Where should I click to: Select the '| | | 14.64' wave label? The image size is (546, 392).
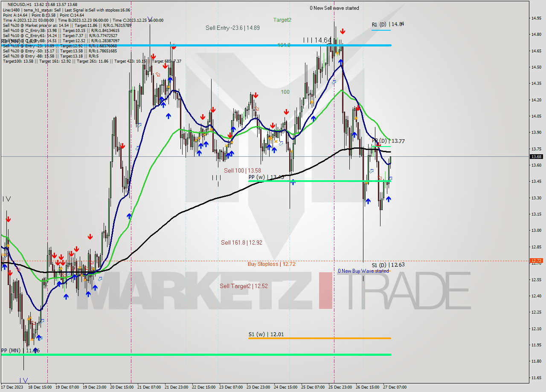coord(317,40)
